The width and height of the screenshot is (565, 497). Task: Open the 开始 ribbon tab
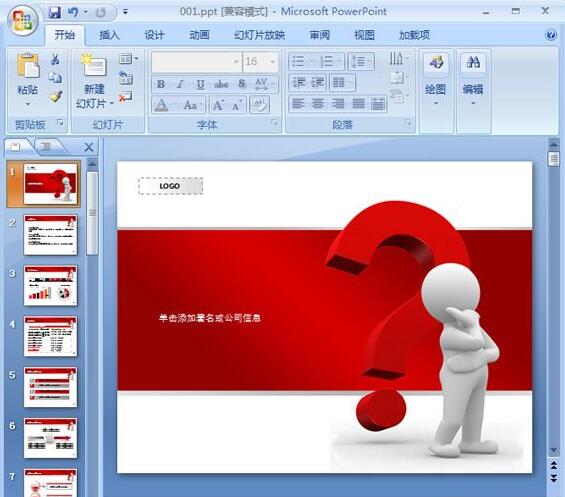click(x=64, y=35)
